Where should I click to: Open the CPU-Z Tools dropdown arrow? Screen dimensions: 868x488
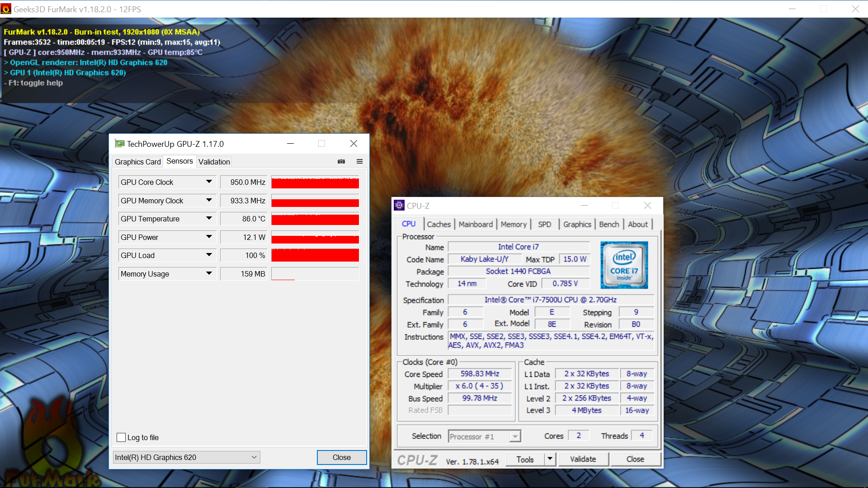(x=550, y=459)
